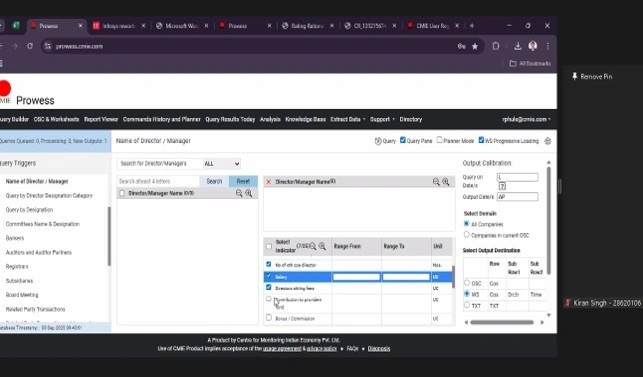The height and width of the screenshot is (377, 643).
Task: Open the Chrome three-dot menu
Action: (x=548, y=46)
